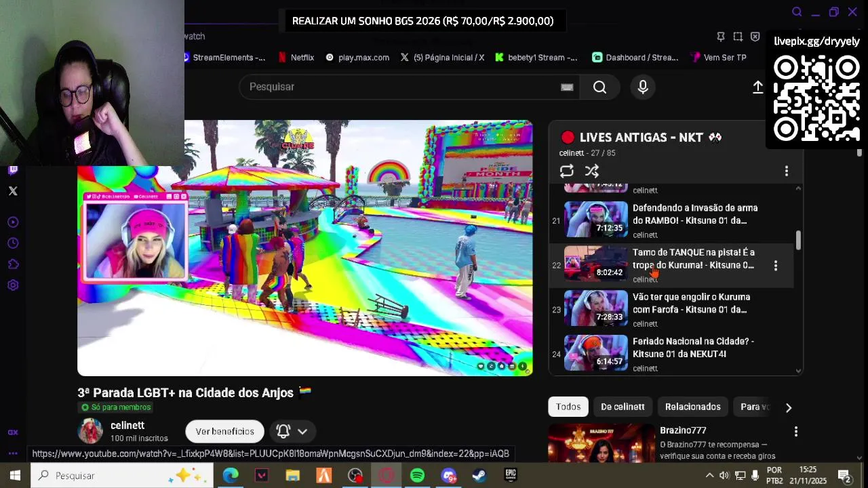Open the history clock sidebar icon

(13, 243)
